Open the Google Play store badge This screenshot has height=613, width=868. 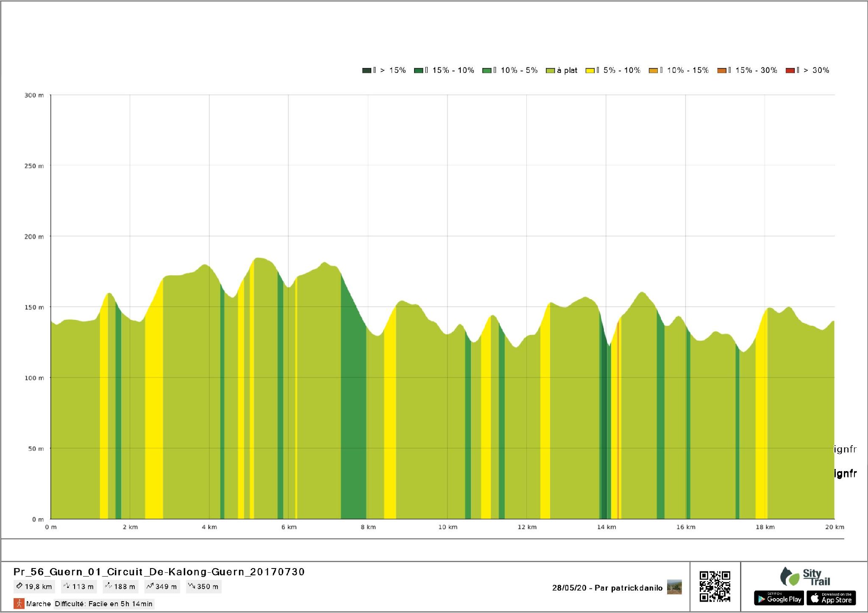click(x=779, y=598)
